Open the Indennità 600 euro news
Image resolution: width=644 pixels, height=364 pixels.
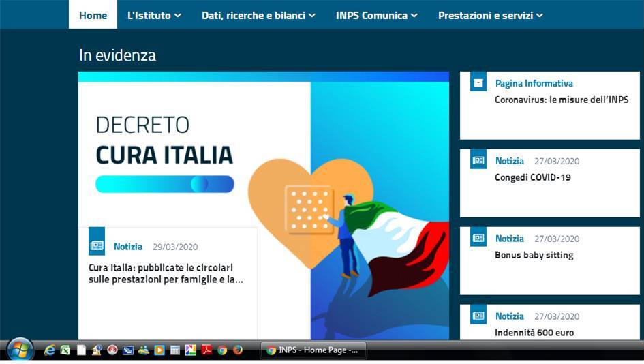tap(534, 333)
